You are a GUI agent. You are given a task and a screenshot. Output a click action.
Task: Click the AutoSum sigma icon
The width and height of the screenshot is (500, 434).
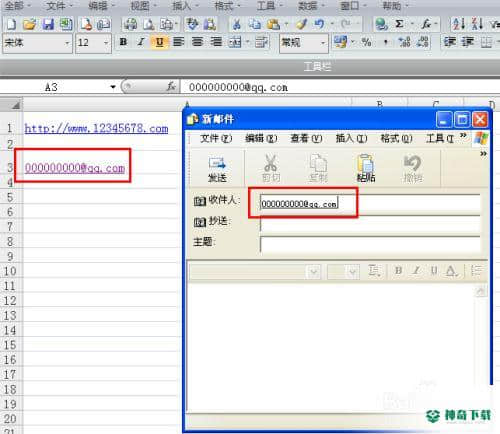click(x=399, y=24)
